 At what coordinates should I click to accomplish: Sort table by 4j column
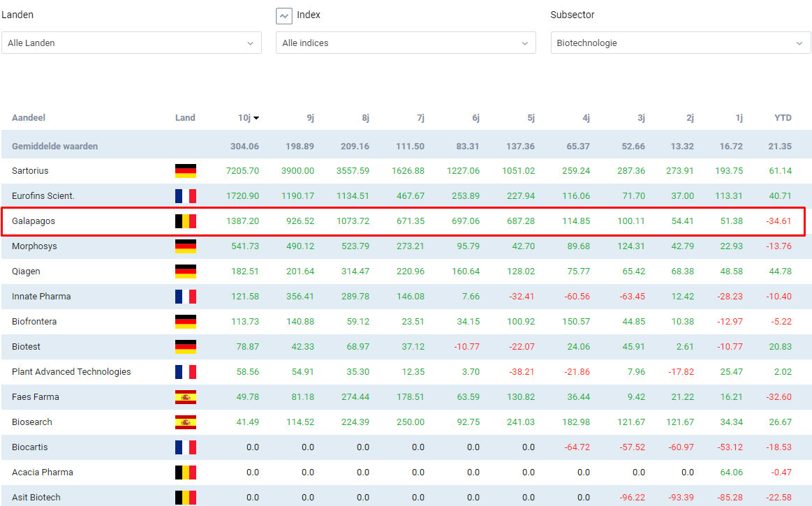click(586, 118)
